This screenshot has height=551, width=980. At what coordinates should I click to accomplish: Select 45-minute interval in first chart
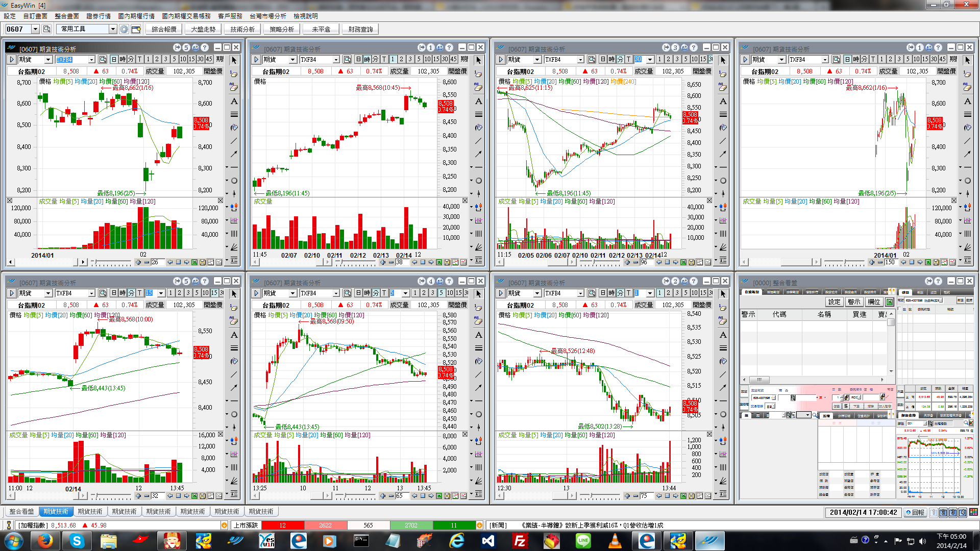coord(209,60)
